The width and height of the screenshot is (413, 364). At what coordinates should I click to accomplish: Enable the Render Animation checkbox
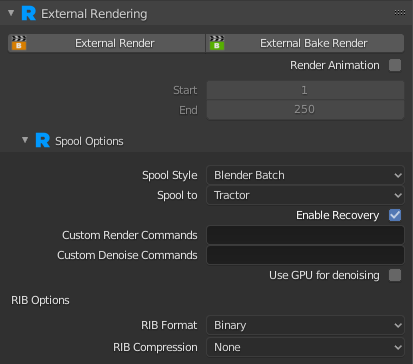click(395, 65)
